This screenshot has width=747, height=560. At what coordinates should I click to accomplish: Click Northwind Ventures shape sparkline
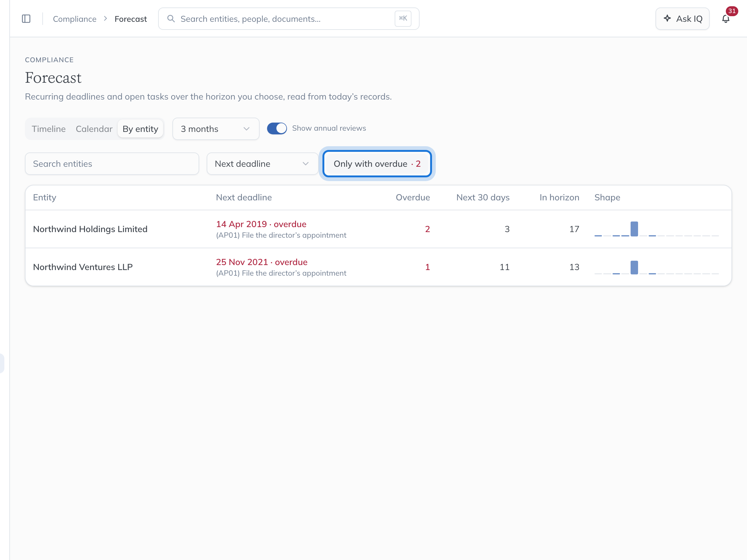[x=656, y=267]
